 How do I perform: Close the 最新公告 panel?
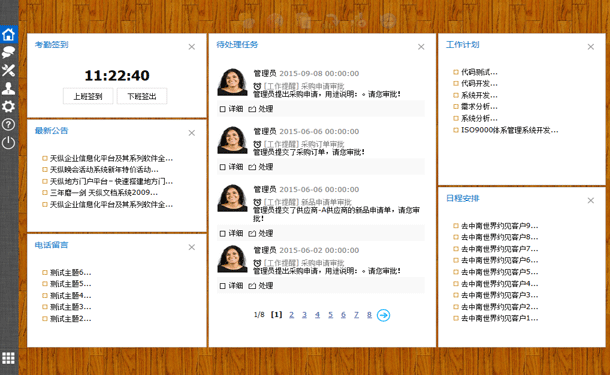(192, 133)
